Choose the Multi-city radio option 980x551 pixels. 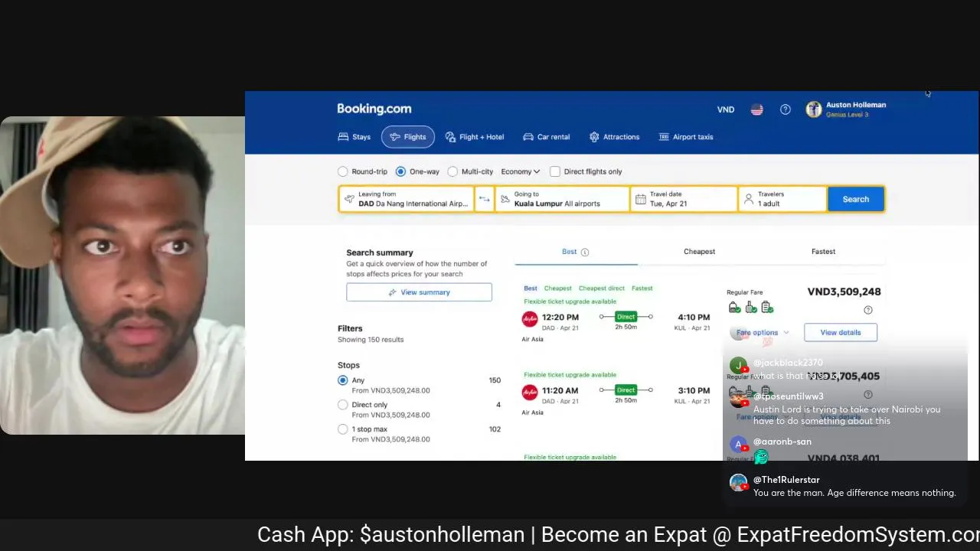(x=452, y=171)
